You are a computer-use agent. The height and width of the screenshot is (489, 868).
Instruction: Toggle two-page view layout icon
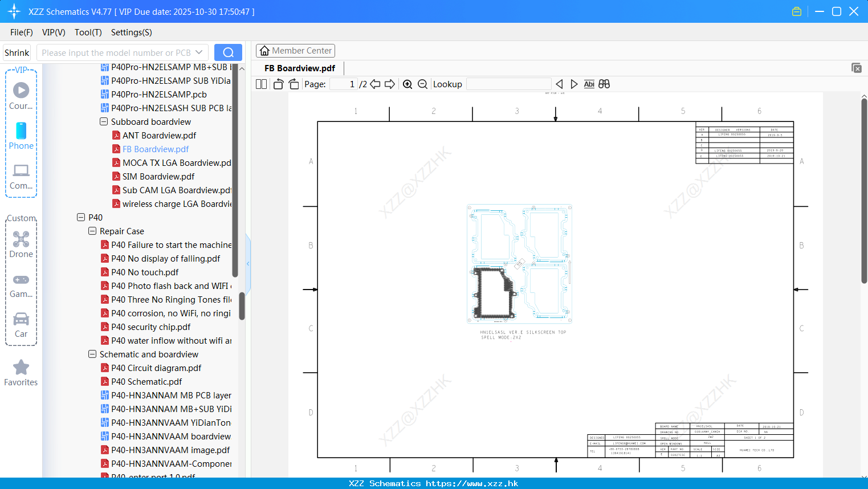[x=261, y=84]
